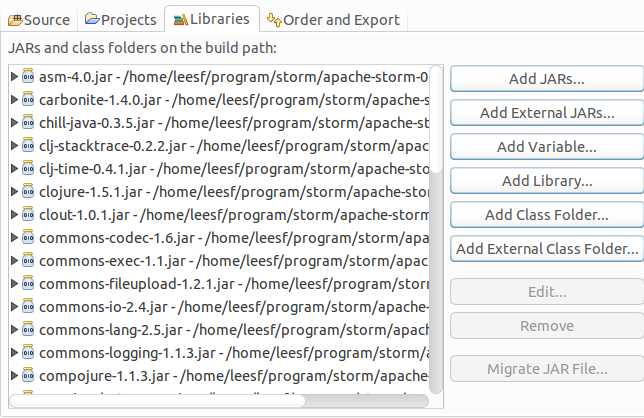The width and height of the screenshot is (644, 418).
Task: Click Add External Class Folder... button
Action: coord(547,249)
